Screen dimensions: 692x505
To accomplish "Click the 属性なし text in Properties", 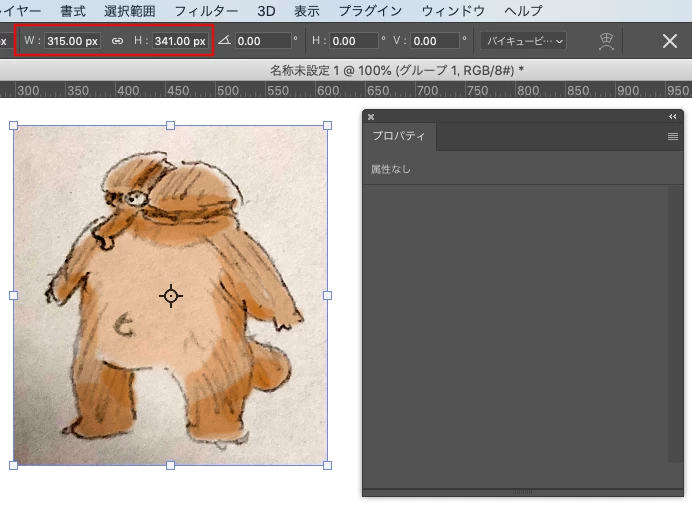I will [391, 169].
